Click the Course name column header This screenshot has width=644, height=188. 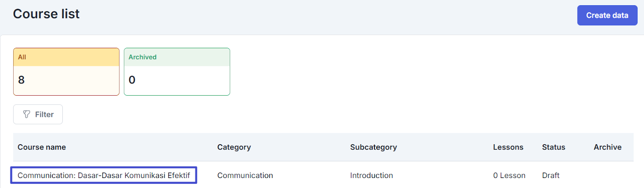(x=42, y=147)
